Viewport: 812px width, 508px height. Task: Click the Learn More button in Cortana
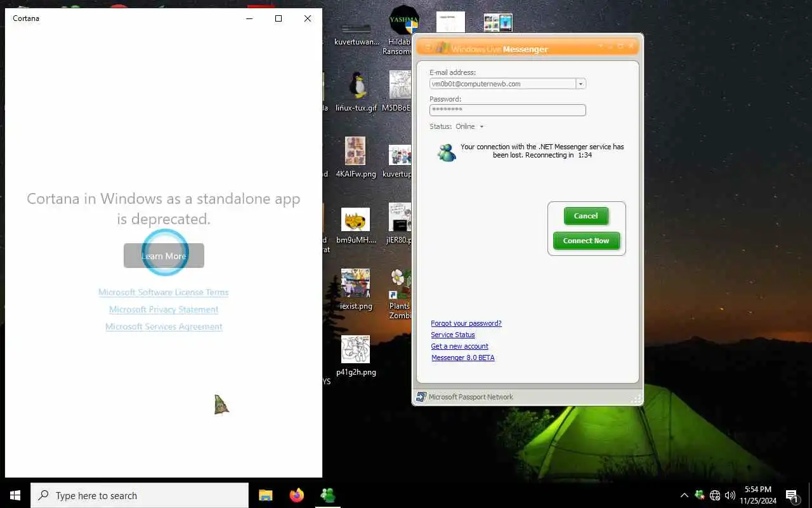(164, 256)
